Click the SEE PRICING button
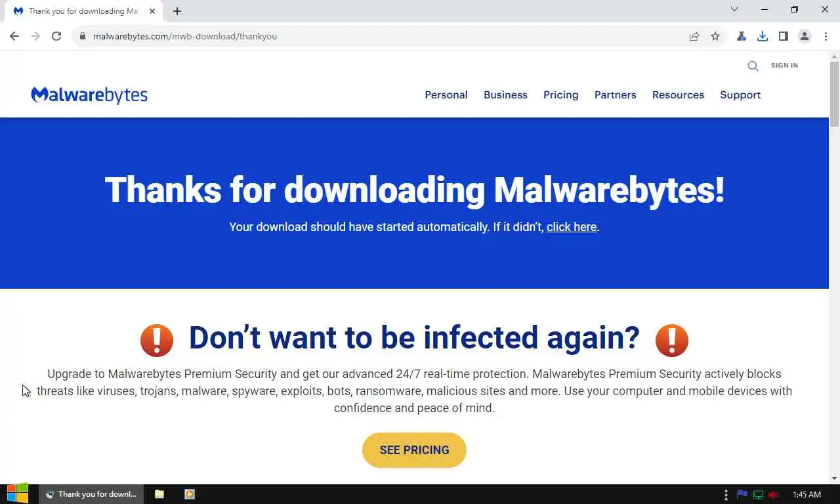Image resolution: width=840 pixels, height=504 pixels. pos(414,450)
